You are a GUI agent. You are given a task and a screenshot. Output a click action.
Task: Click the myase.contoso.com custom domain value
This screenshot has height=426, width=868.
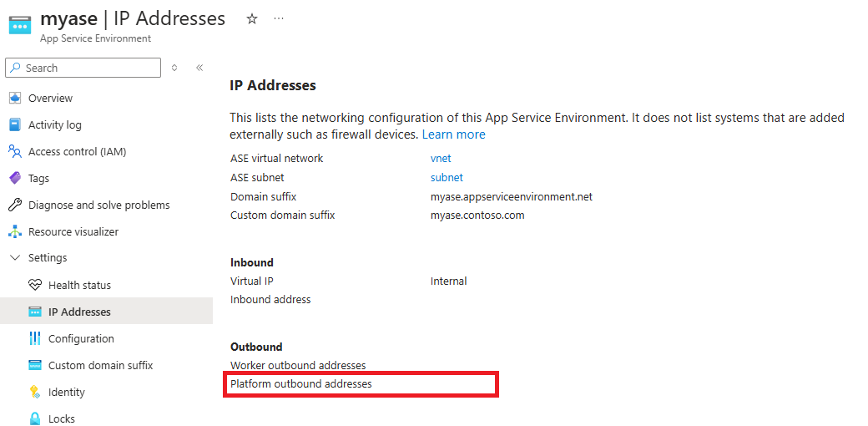(477, 215)
